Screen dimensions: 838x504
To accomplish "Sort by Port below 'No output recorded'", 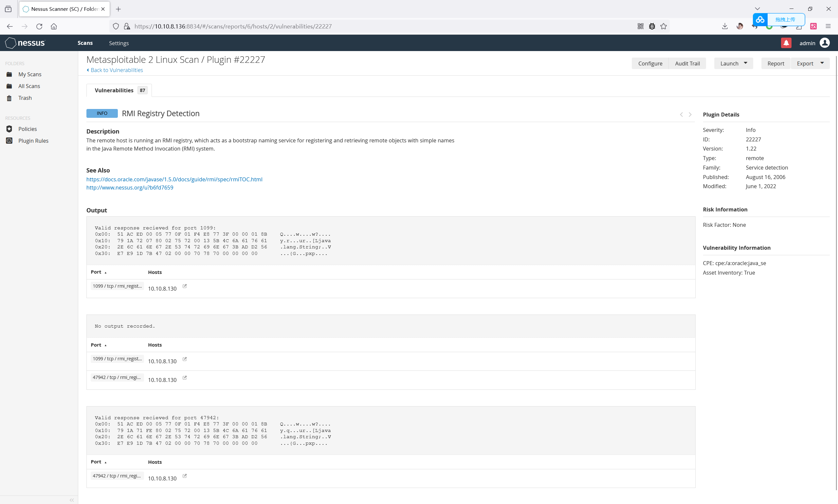I will point(99,345).
